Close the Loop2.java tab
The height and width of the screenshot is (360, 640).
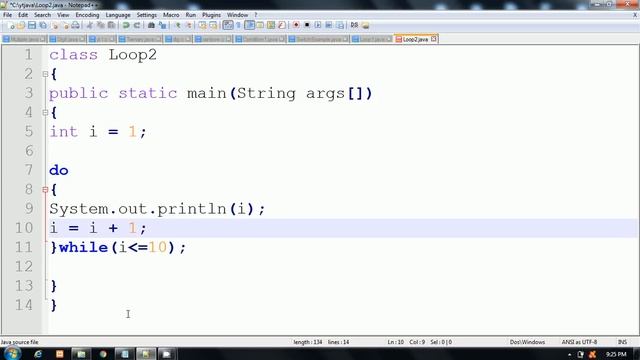click(x=433, y=39)
